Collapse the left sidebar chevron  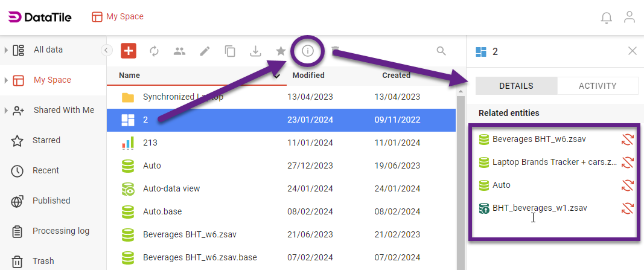[106, 50]
